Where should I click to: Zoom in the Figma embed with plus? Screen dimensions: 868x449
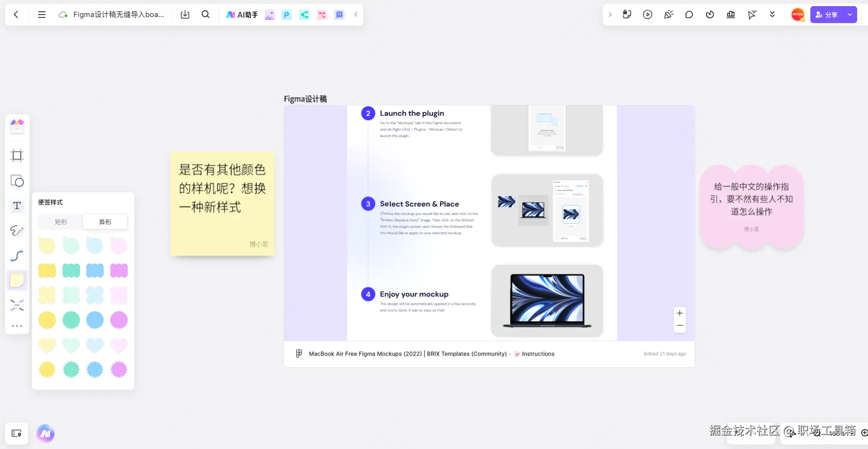point(679,313)
